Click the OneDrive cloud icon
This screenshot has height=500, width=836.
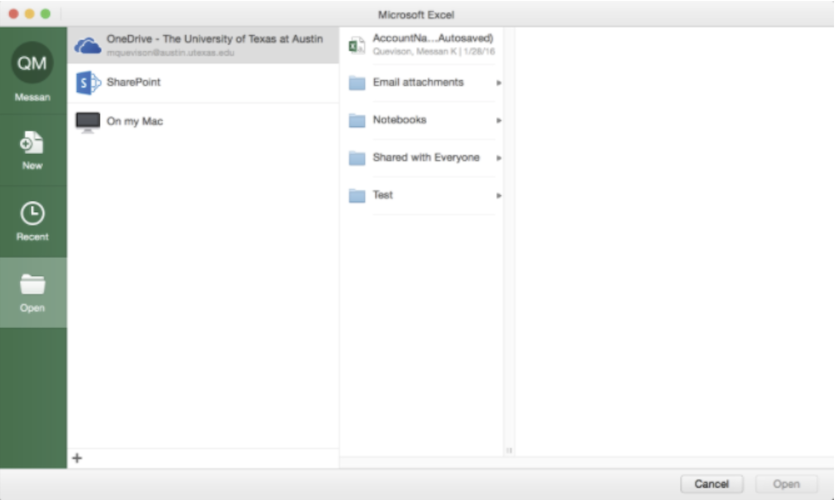coord(88,46)
